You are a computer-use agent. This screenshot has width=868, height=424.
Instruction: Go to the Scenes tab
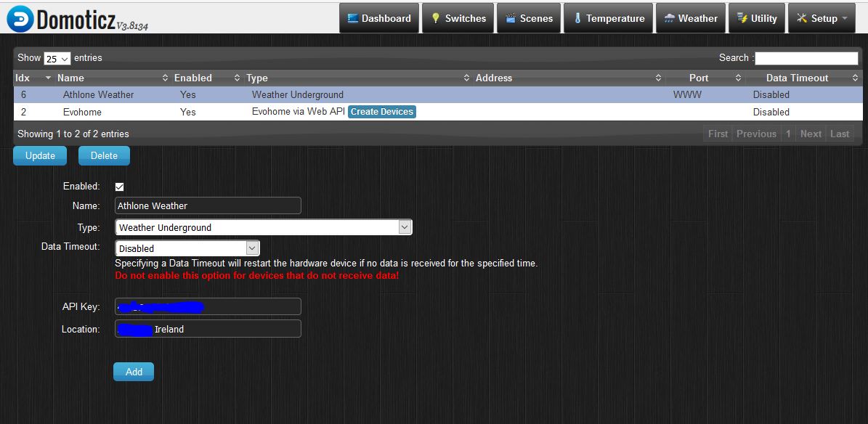click(x=529, y=18)
